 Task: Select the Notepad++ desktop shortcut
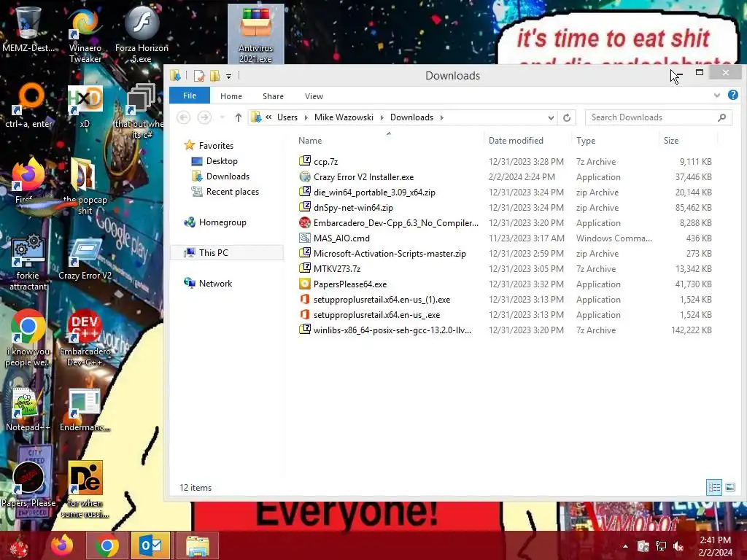(28, 410)
